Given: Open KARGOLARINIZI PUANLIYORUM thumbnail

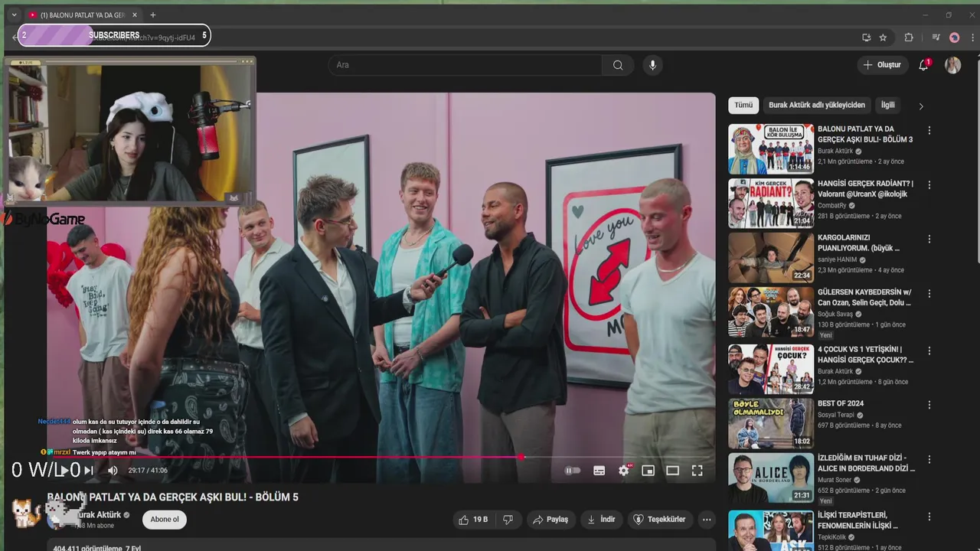Looking at the screenshot, I should point(771,257).
